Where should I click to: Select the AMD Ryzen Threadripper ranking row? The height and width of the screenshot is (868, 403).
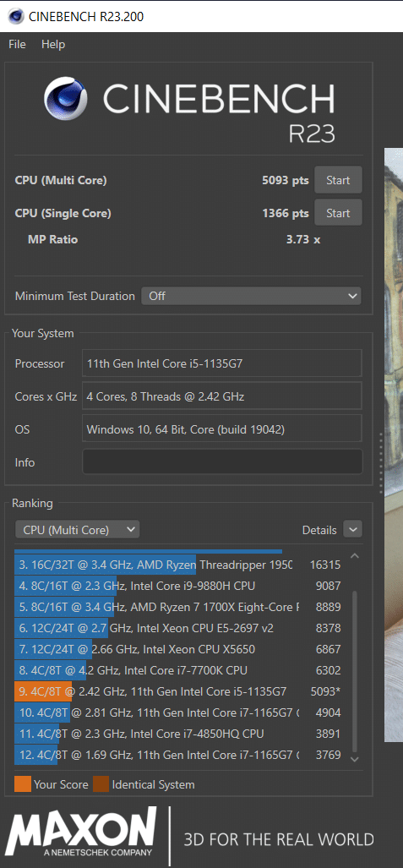coord(180,565)
